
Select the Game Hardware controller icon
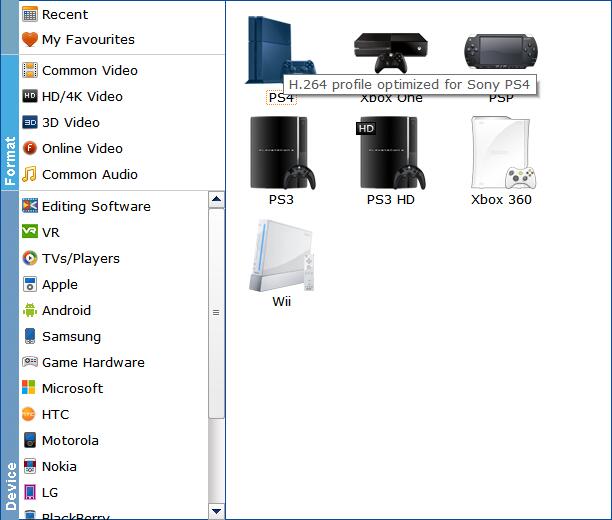tap(30, 362)
